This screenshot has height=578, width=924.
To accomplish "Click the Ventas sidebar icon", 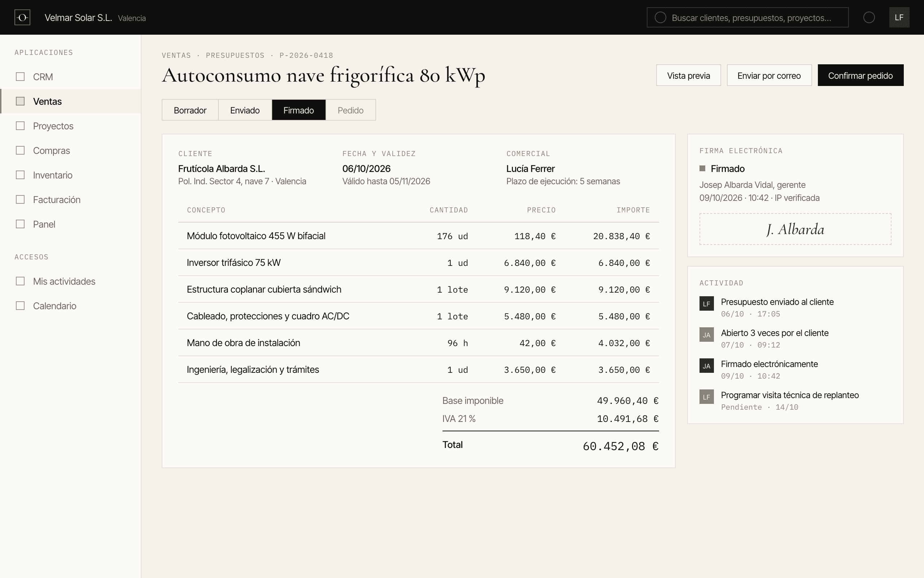I will tap(20, 101).
